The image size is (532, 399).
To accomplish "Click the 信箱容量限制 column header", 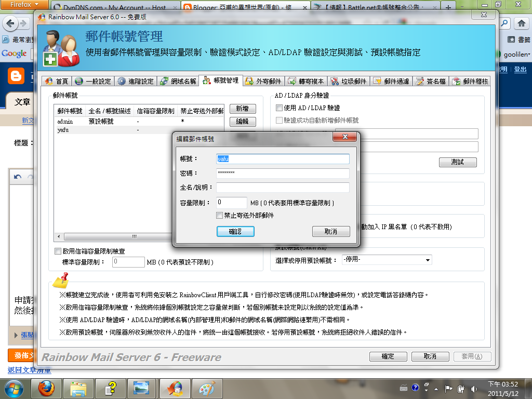I will (155, 111).
